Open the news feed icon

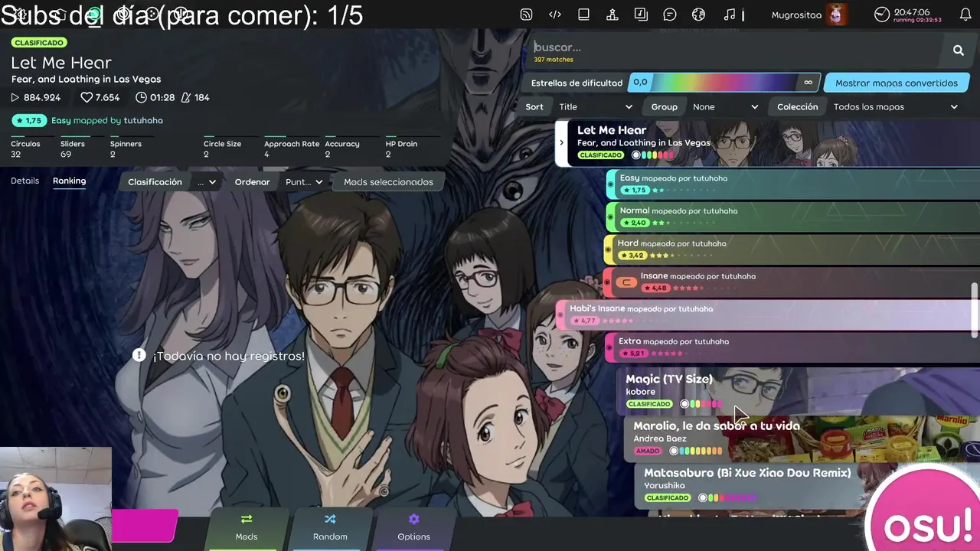(526, 15)
